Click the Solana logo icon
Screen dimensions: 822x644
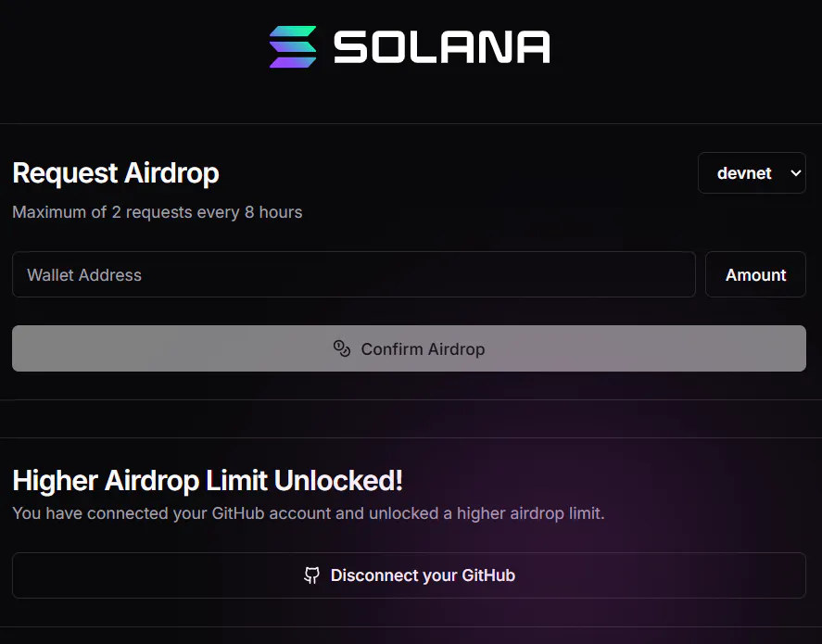coord(293,46)
